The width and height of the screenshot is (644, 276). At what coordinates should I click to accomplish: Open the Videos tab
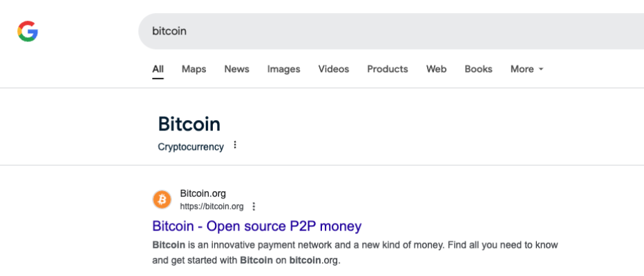pyautogui.click(x=334, y=69)
